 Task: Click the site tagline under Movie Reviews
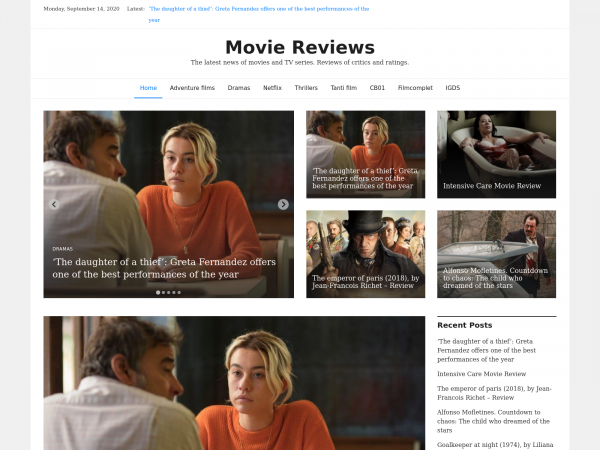pyautogui.click(x=300, y=62)
